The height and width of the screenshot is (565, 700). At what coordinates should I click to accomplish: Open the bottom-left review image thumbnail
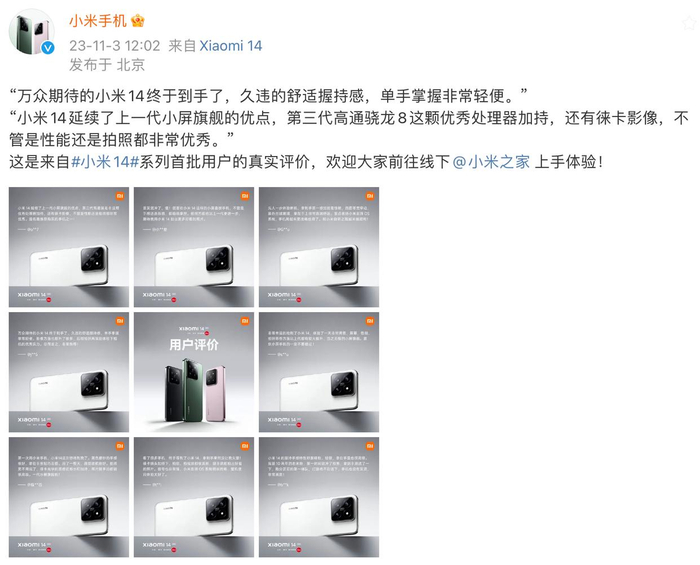point(69,497)
